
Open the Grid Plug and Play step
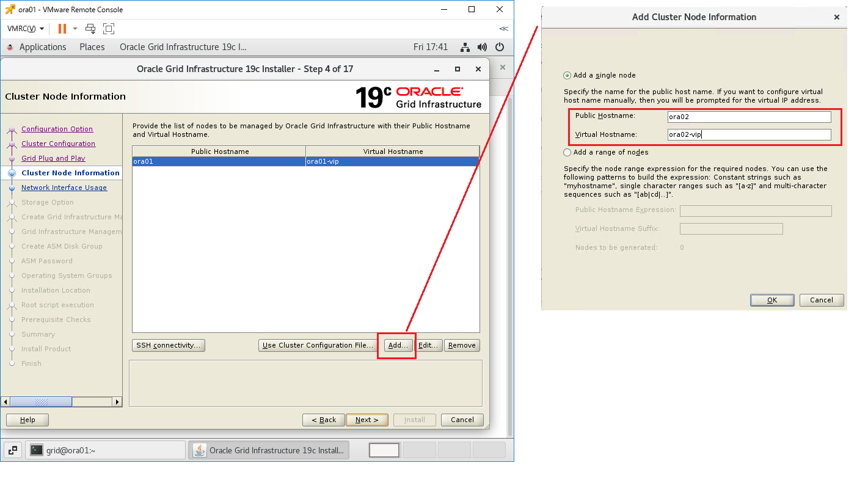click(x=53, y=158)
